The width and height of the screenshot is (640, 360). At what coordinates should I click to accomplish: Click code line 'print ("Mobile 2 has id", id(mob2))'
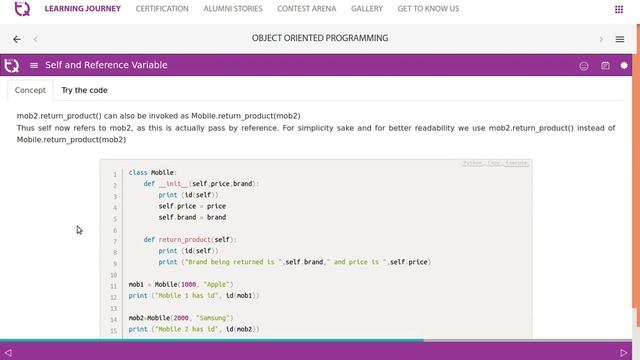(194, 329)
